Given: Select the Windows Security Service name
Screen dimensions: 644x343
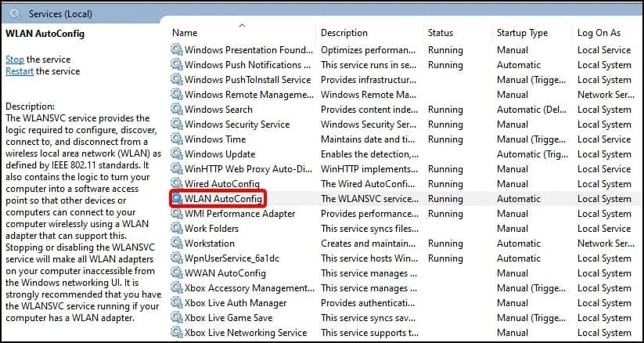Looking at the screenshot, I should pos(237,125).
